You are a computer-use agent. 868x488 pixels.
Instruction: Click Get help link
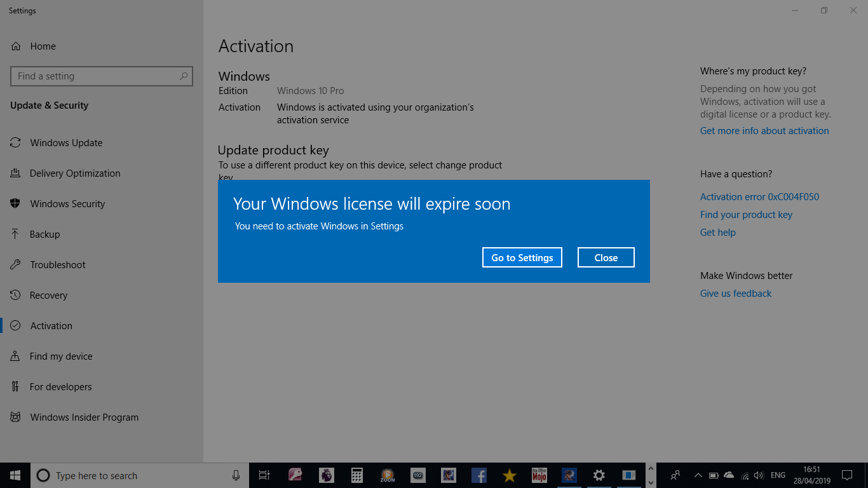[x=718, y=233]
